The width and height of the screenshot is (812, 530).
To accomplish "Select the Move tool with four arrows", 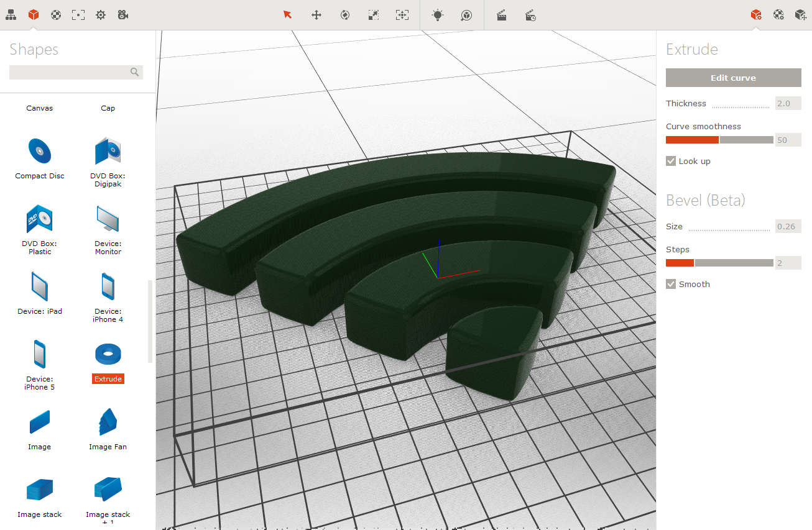I will coord(316,14).
